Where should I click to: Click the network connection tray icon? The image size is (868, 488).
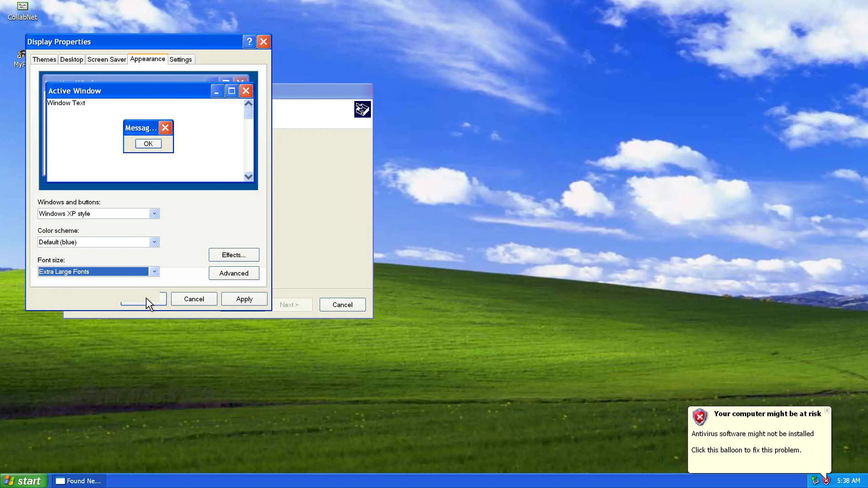click(815, 481)
